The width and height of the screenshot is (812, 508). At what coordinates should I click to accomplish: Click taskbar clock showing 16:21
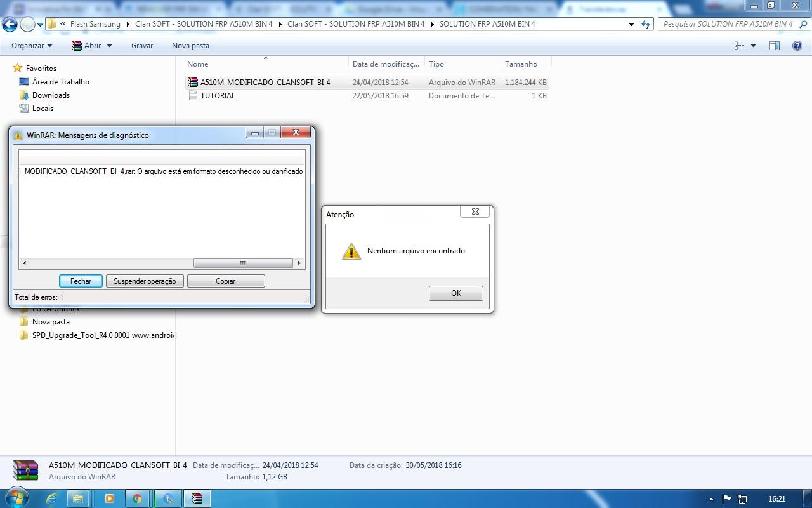[x=776, y=499]
